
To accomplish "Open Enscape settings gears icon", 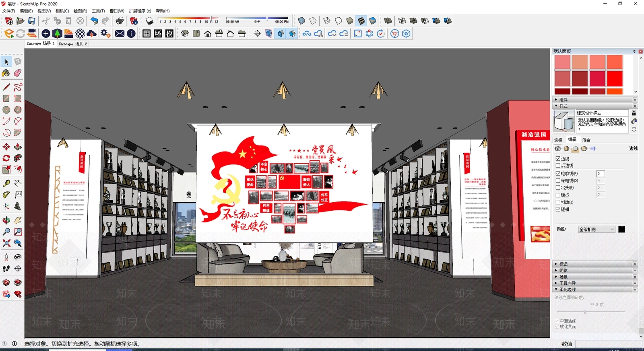I will click(105, 33).
